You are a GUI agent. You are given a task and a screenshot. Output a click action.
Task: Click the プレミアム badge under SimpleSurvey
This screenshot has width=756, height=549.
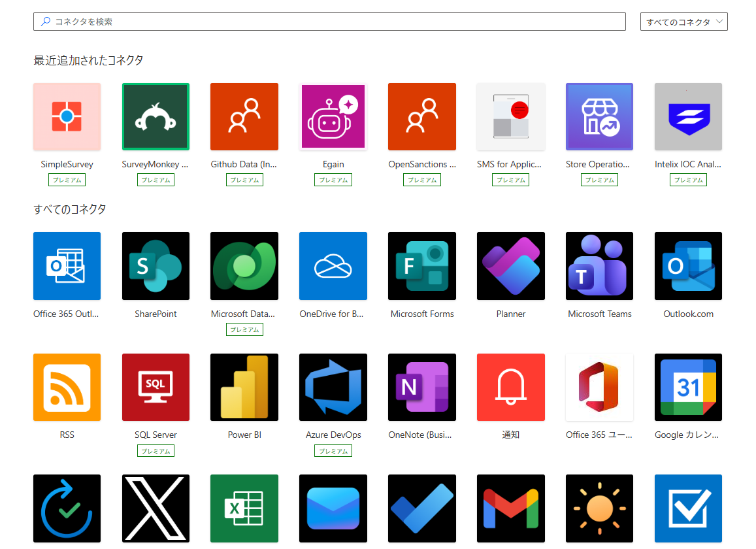tap(67, 180)
